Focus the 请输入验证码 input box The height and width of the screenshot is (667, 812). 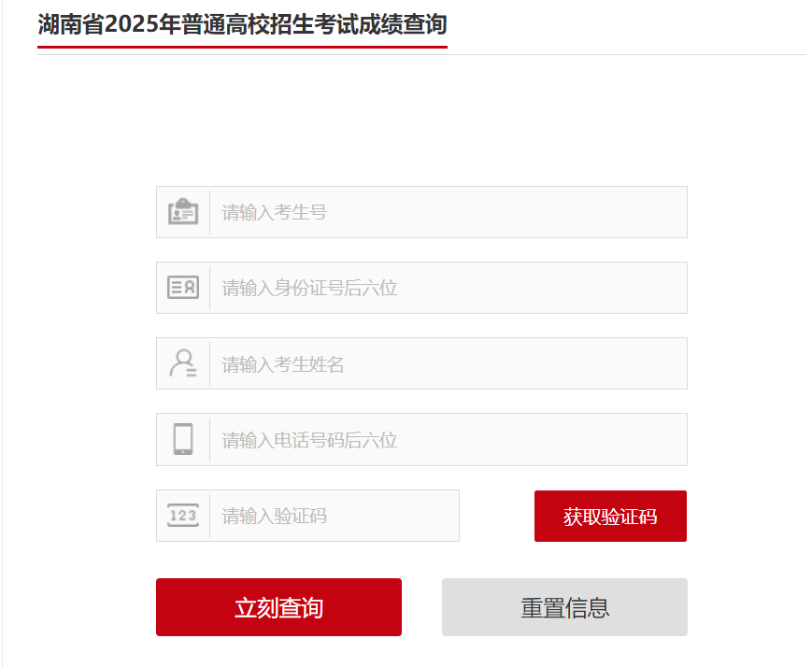tap(335, 516)
